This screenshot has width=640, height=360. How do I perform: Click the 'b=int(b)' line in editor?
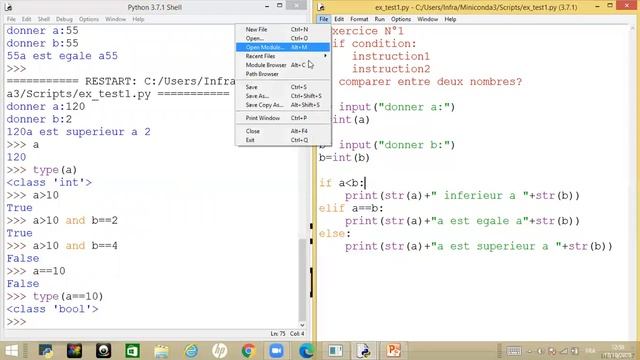tap(344, 158)
